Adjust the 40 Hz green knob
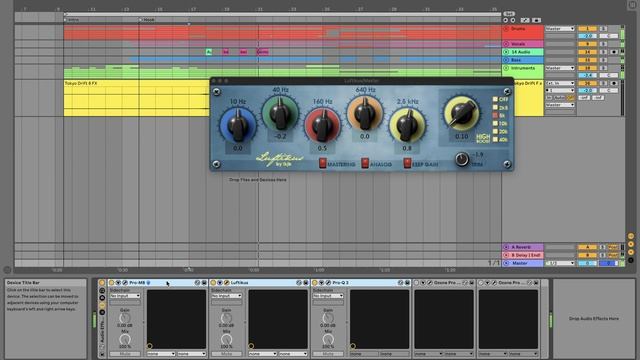Screen dimensions: 640x360 [x=280, y=114]
